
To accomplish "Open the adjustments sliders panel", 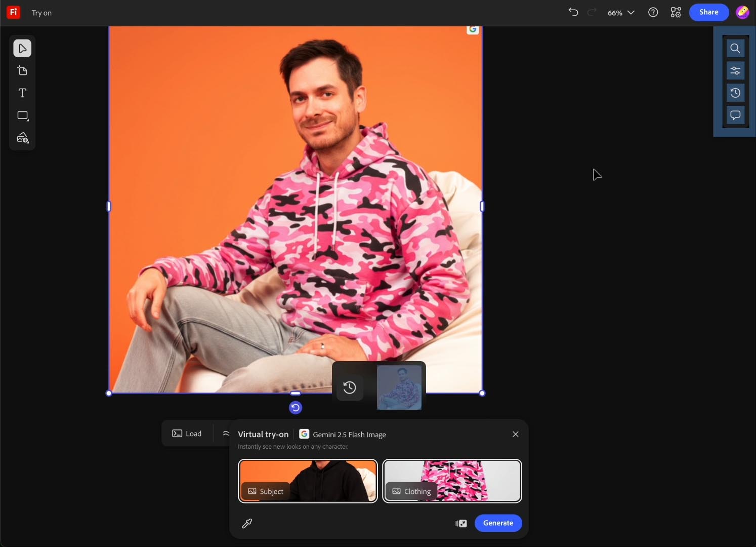I will point(735,71).
